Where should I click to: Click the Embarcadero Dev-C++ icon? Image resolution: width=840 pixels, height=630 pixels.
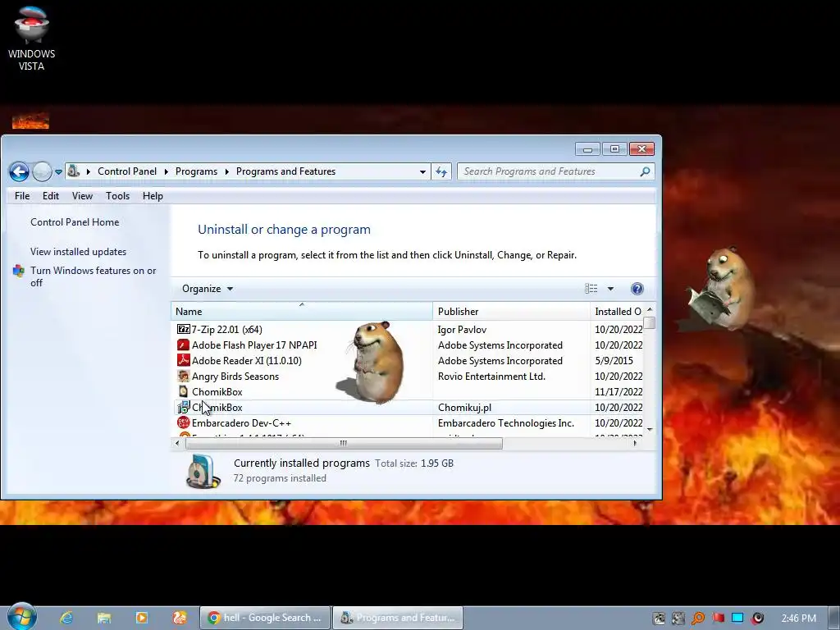click(x=183, y=422)
